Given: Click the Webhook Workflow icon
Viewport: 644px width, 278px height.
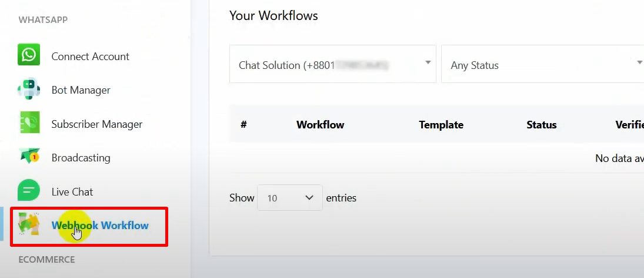Looking at the screenshot, I should [x=29, y=225].
